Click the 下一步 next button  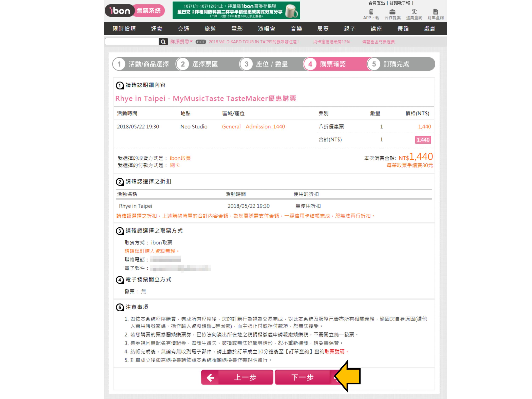click(303, 377)
